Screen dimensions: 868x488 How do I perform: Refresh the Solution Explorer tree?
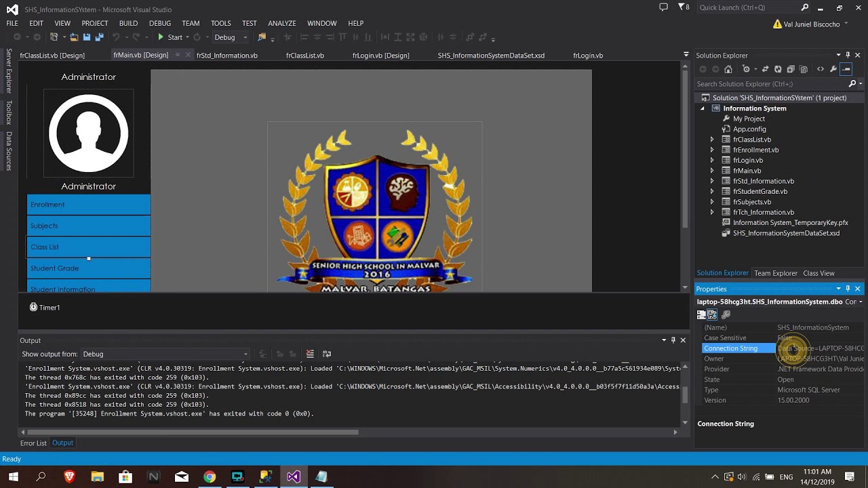point(778,69)
